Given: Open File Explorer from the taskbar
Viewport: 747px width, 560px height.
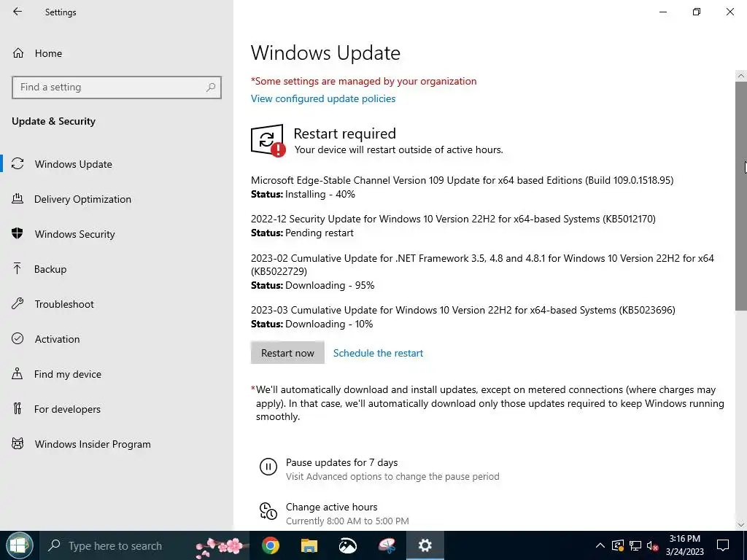Looking at the screenshot, I should click(x=309, y=545).
